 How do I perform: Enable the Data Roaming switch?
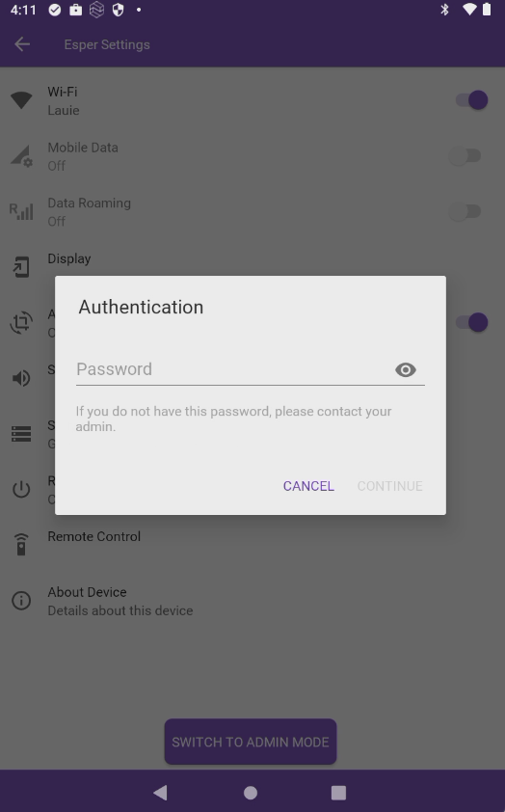pyautogui.click(x=465, y=211)
